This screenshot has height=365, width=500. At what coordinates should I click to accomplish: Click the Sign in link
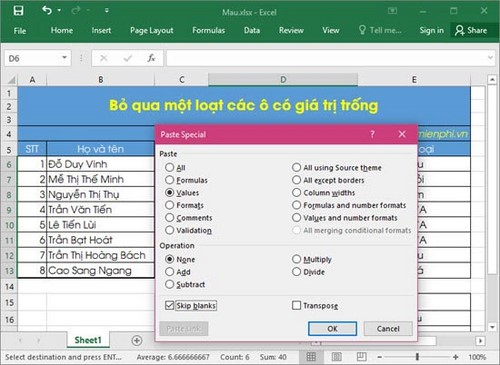click(432, 30)
